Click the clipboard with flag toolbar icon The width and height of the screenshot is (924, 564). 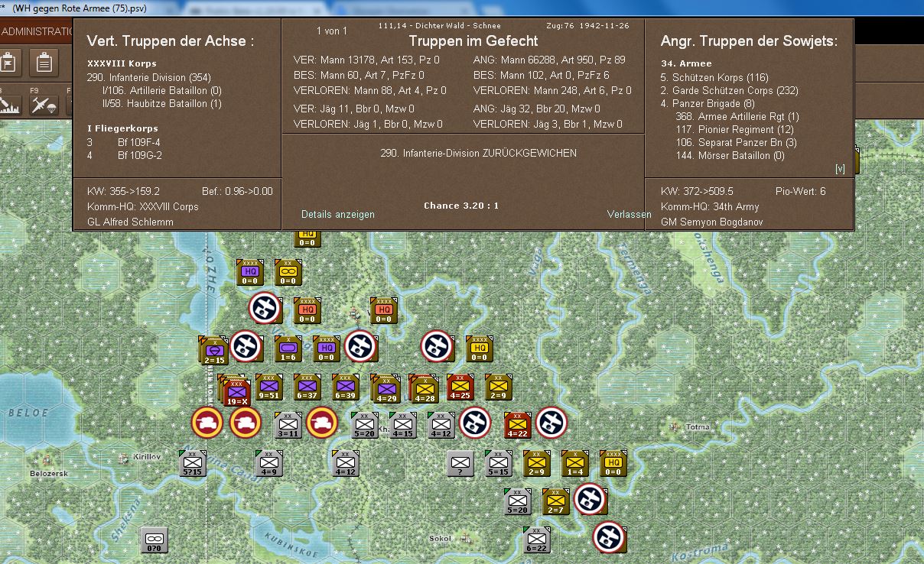click(x=9, y=63)
